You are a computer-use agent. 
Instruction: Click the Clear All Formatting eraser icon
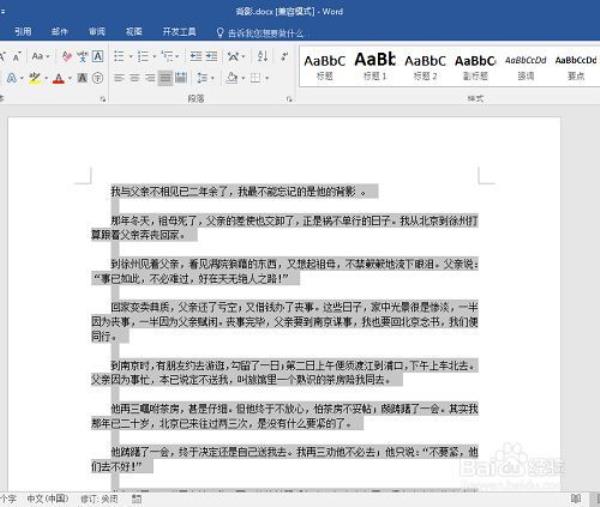(67, 57)
